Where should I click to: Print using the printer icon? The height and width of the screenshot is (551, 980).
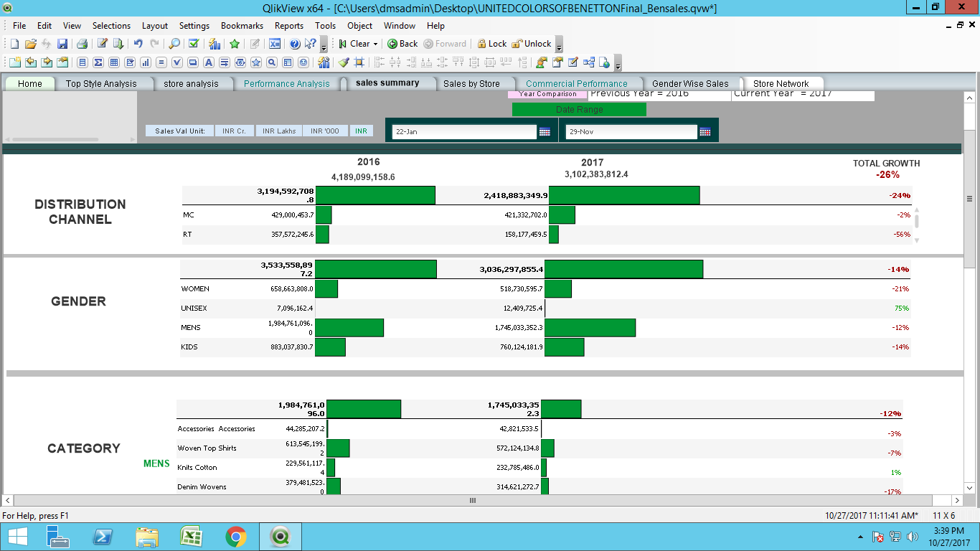coord(83,44)
